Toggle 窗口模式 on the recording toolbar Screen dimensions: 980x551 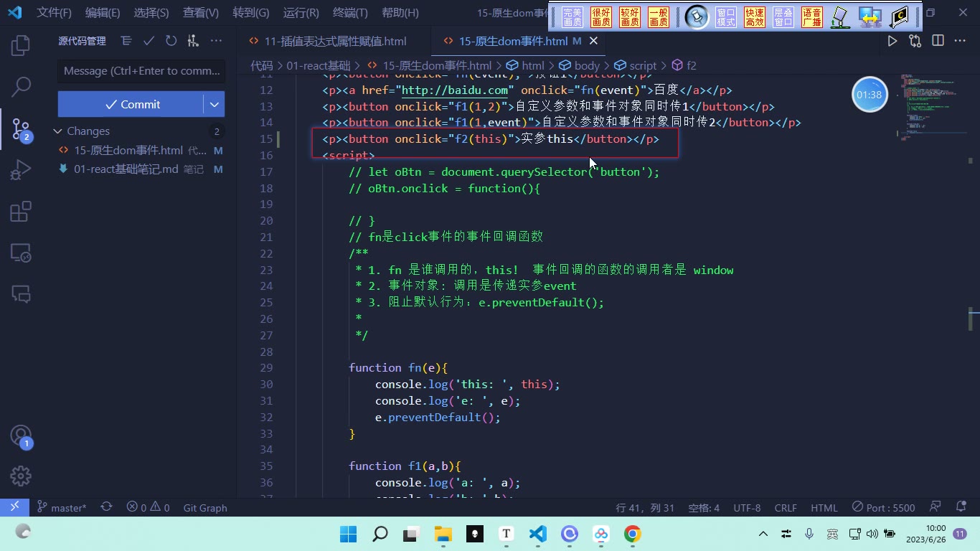pos(726,17)
